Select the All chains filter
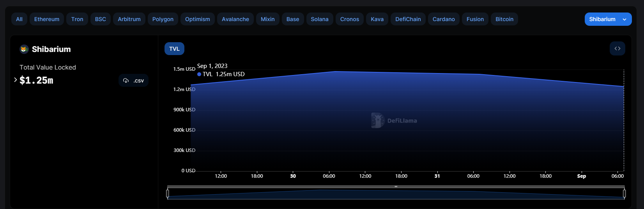This screenshot has height=209, width=644. (x=19, y=19)
